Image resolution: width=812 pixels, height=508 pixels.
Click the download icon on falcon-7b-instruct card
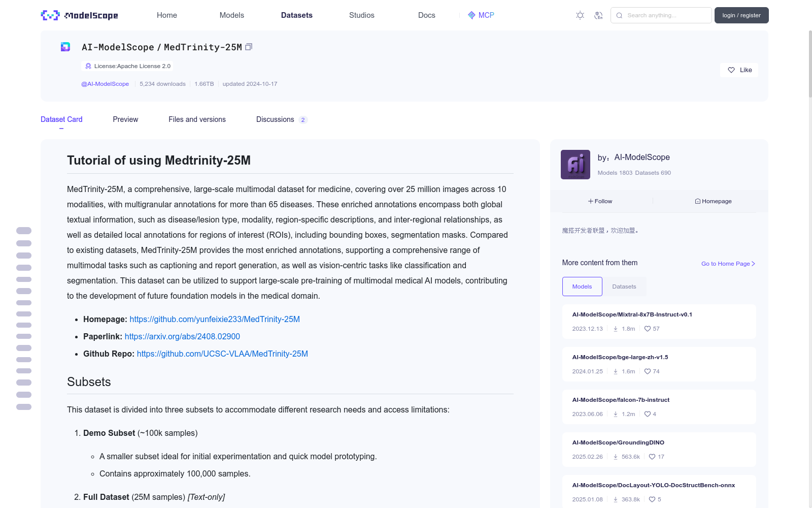pos(616,414)
